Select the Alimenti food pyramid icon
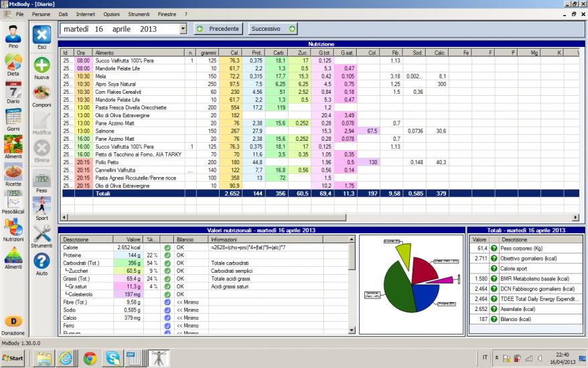 (13, 257)
